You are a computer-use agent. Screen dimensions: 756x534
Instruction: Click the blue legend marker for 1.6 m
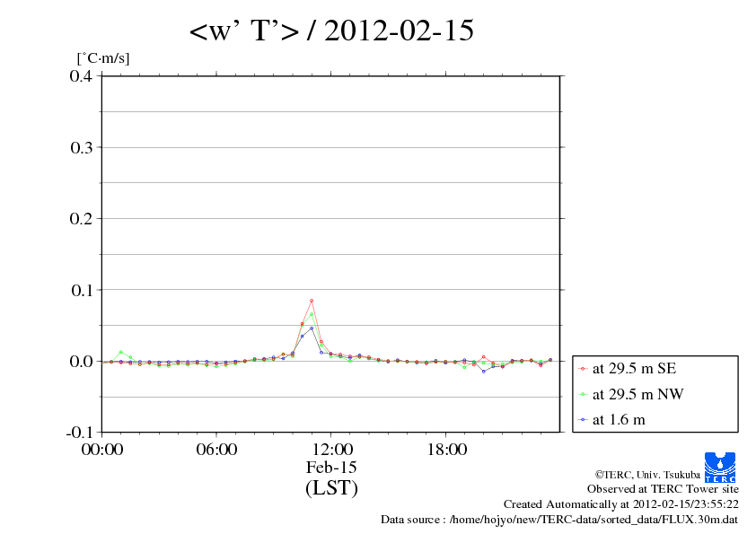[583, 420]
